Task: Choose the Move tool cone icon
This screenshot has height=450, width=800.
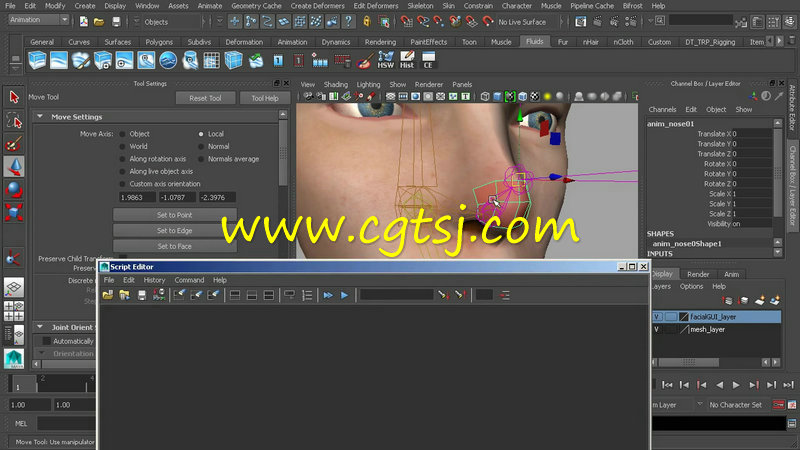Action: (x=14, y=167)
